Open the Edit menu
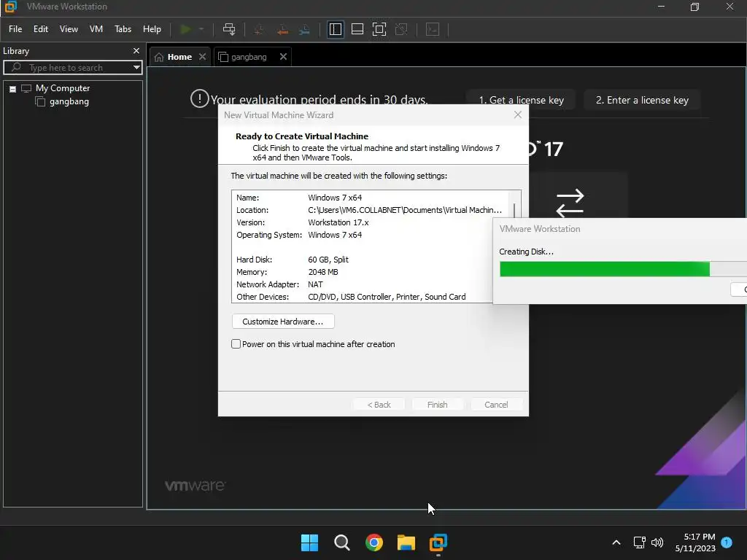Screen dimensions: 747x560 (41, 29)
